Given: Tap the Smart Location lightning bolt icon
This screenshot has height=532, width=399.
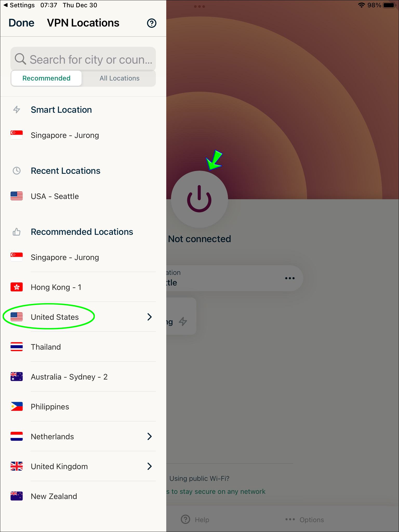Looking at the screenshot, I should [x=17, y=110].
